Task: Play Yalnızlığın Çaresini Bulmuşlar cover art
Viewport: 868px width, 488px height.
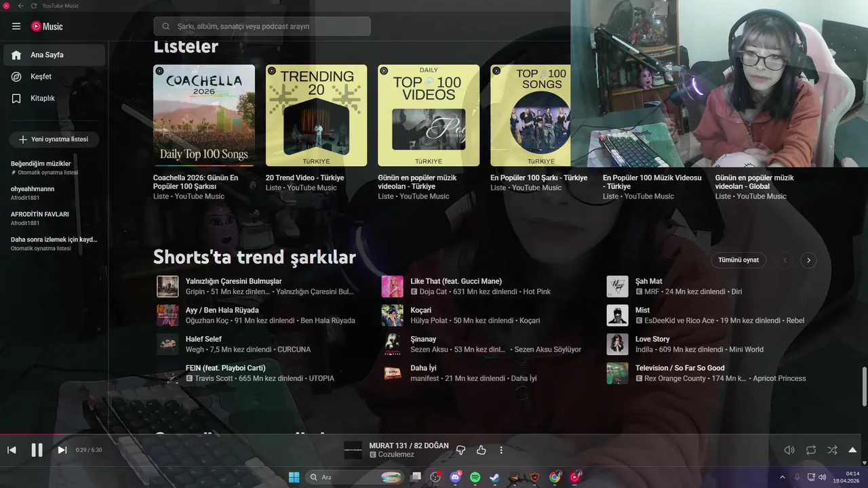Action: click(x=167, y=286)
